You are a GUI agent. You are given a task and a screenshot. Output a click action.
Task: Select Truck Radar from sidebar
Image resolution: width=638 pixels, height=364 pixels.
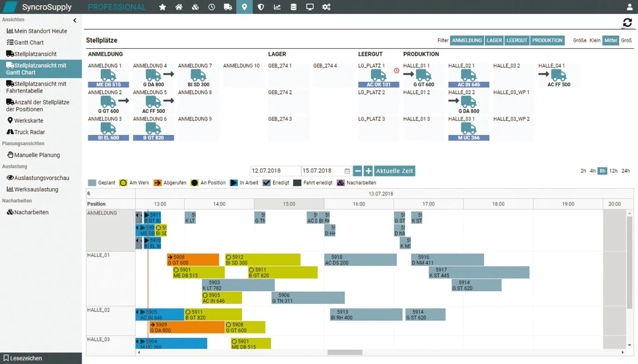(29, 132)
